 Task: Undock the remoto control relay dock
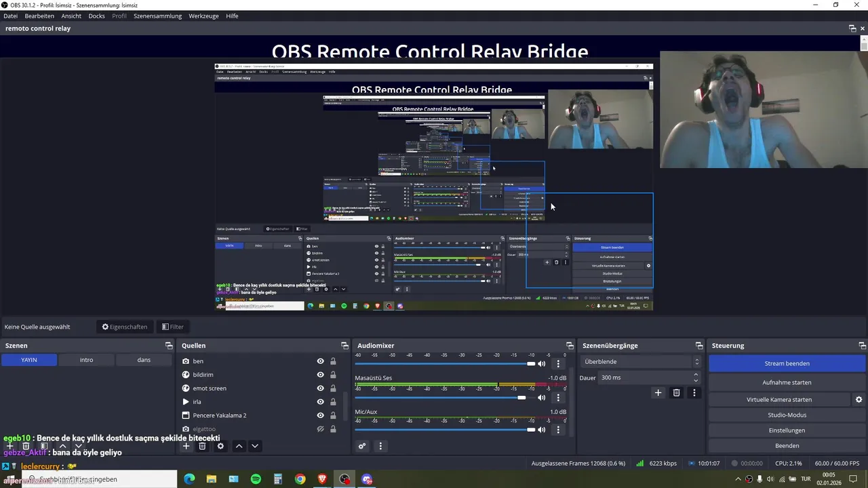click(852, 28)
